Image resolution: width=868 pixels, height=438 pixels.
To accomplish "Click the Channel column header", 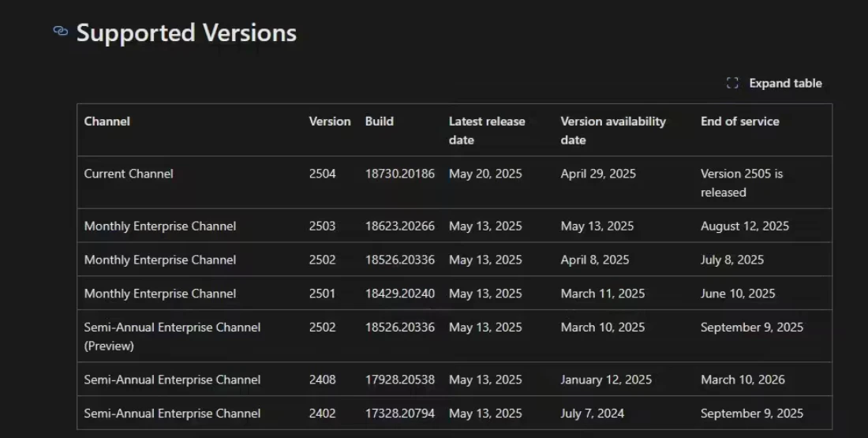I will tap(107, 122).
